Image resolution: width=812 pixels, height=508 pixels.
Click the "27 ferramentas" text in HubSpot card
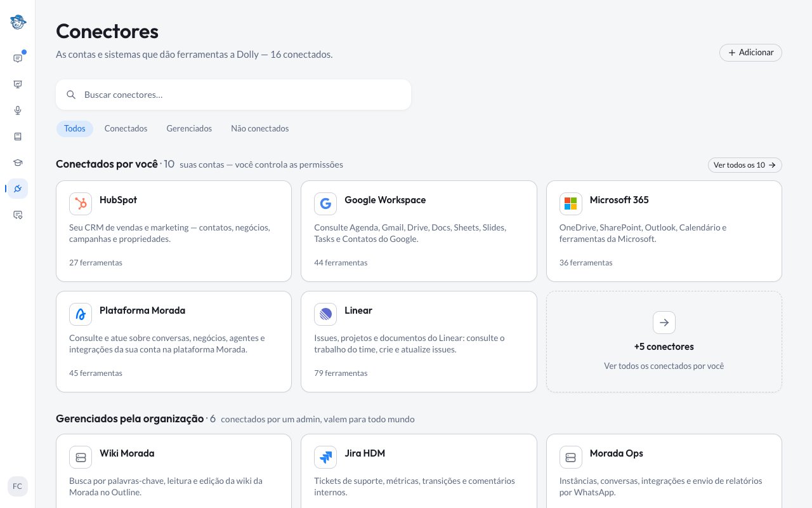pos(96,263)
